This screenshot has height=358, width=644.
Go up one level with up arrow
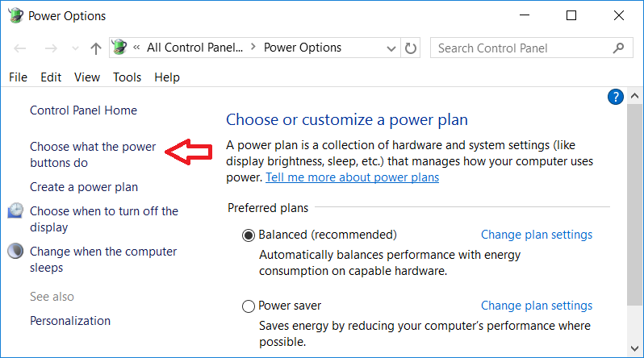[x=96, y=48]
